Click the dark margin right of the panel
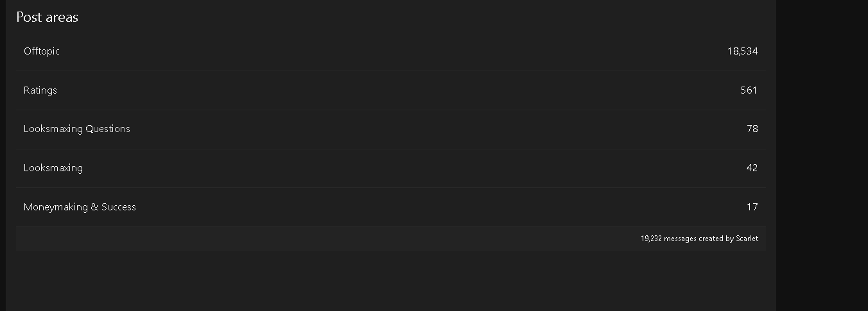The image size is (868, 311). coord(822,155)
